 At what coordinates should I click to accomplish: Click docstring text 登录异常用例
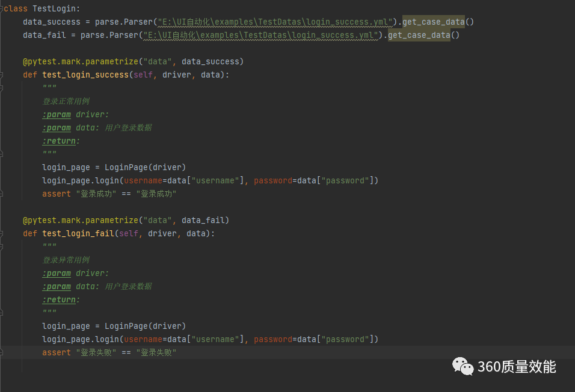66,260
